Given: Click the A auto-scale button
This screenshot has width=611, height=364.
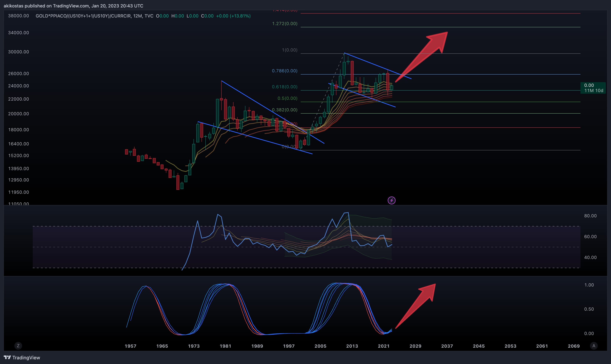Looking at the screenshot, I should coord(594,346).
